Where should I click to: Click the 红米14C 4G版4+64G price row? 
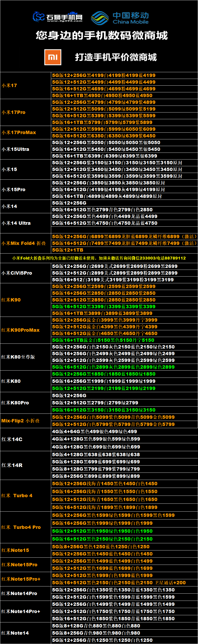click(95, 431)
